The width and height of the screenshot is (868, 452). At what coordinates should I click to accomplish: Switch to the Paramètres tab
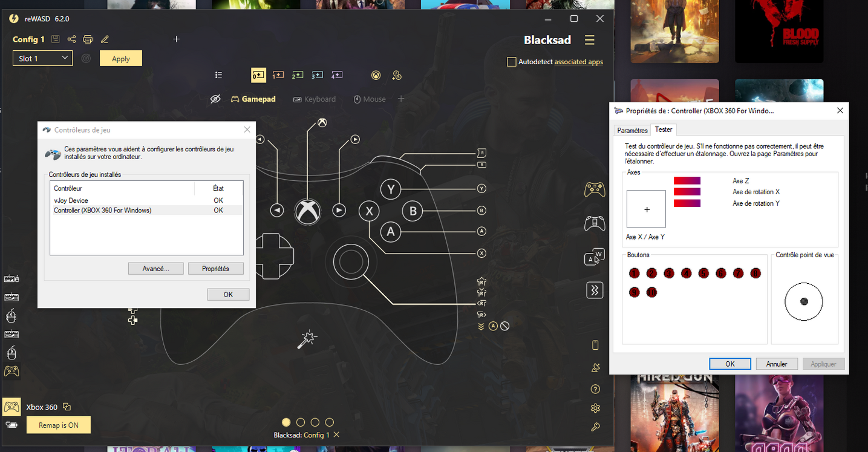click(632, 130)
